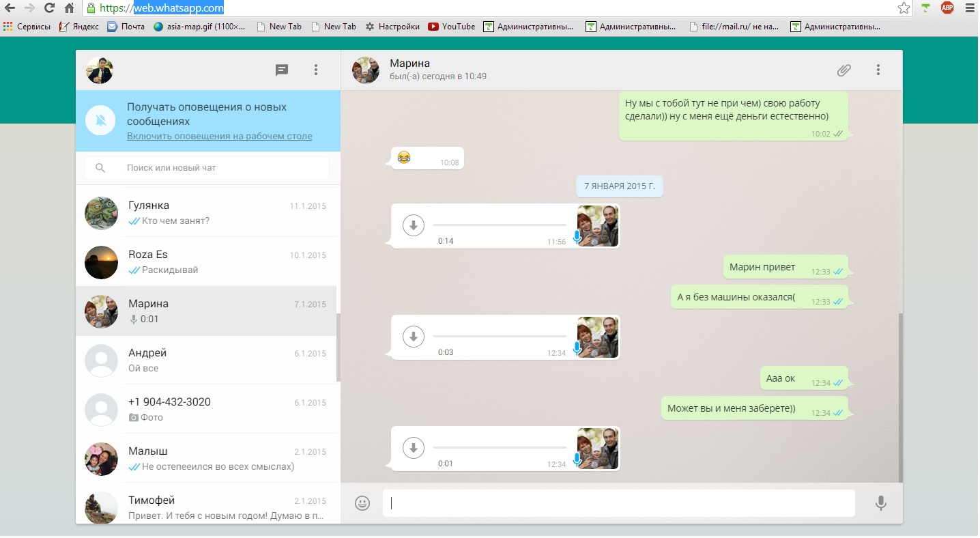The height and width of the screenshot is (538, 980).
Task: Click the new chat icon in sidebar header
Action: (x=282, y=70)
